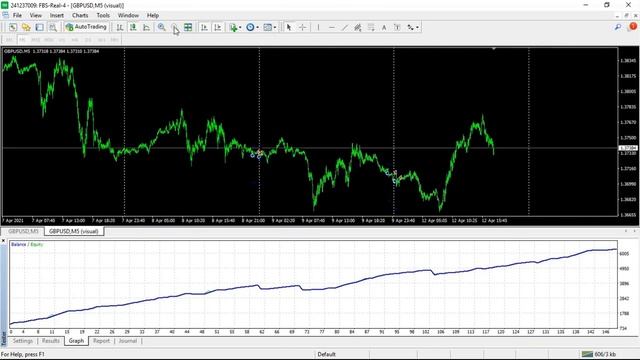
Task: Open the Profiles folder icon
Action: 26,27
